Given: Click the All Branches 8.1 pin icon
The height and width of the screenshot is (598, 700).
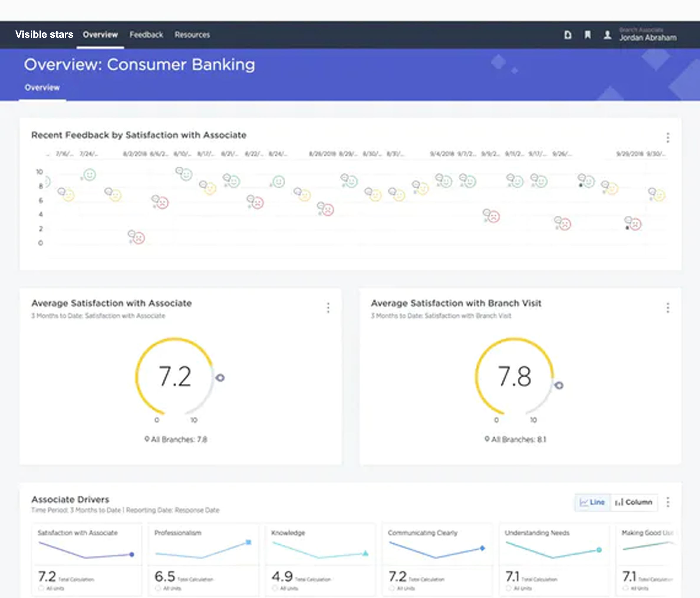Looking at the screenshot, I should [x=487, y=439].
